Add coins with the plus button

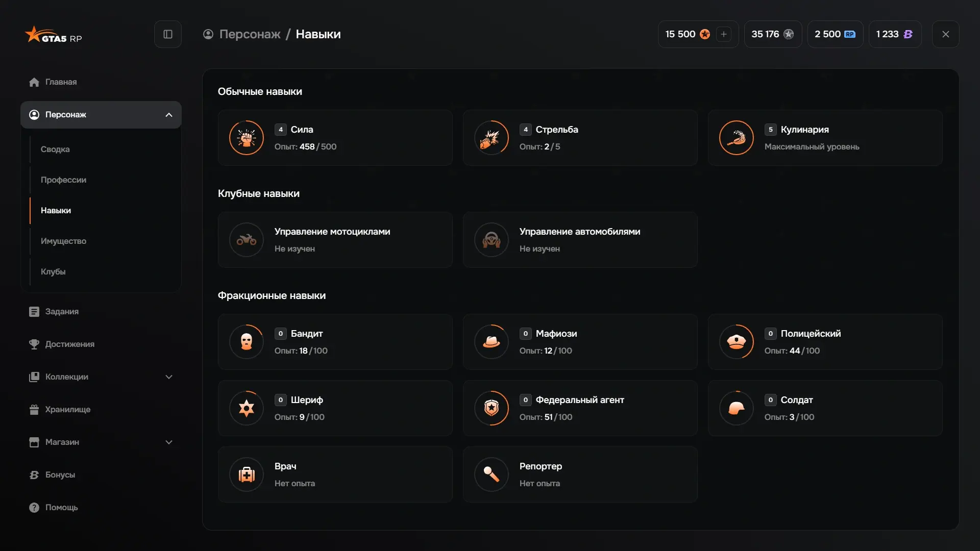click(724, 34)
